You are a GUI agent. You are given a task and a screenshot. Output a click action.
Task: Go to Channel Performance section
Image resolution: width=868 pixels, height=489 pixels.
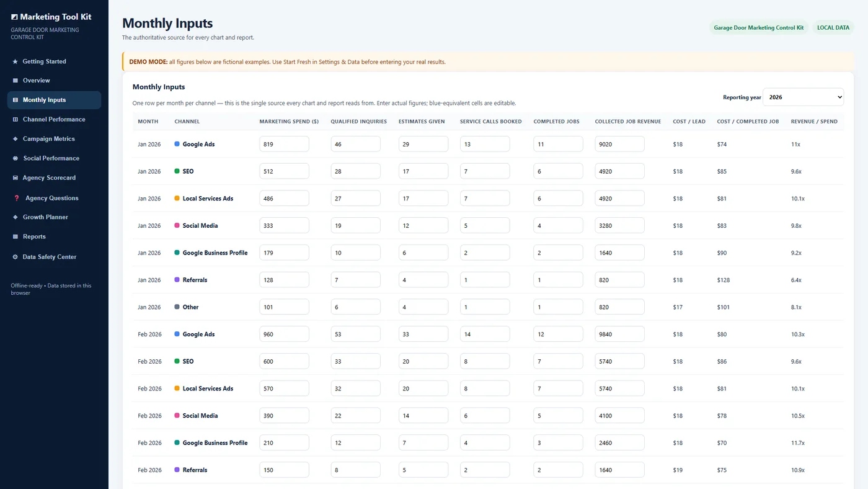pos(54,119)
